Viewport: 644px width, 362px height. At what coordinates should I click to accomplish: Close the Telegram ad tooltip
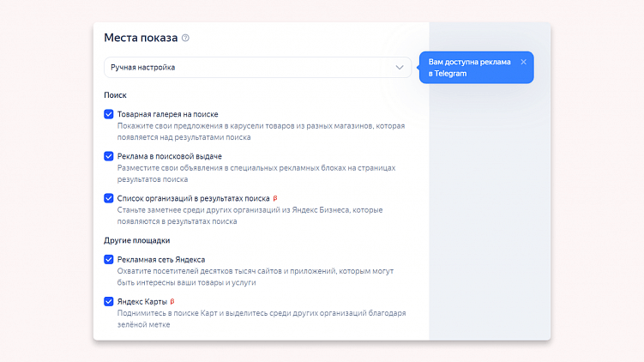(523, 62)
